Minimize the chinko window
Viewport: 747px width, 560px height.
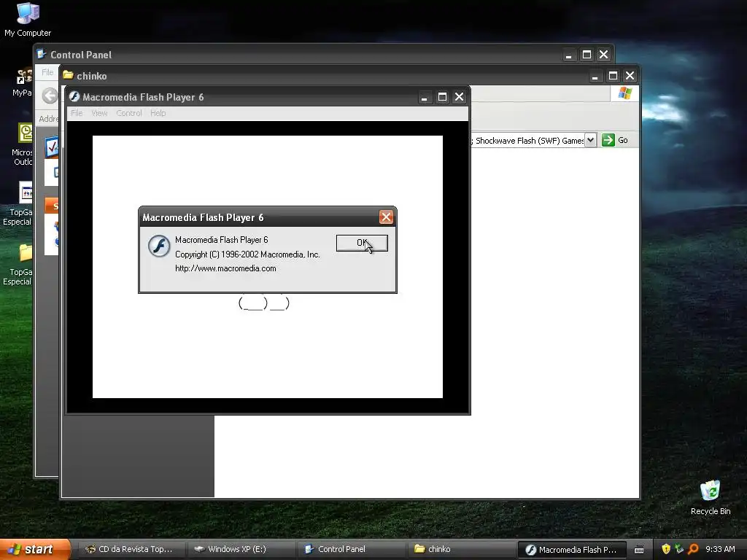coord(595,76)
